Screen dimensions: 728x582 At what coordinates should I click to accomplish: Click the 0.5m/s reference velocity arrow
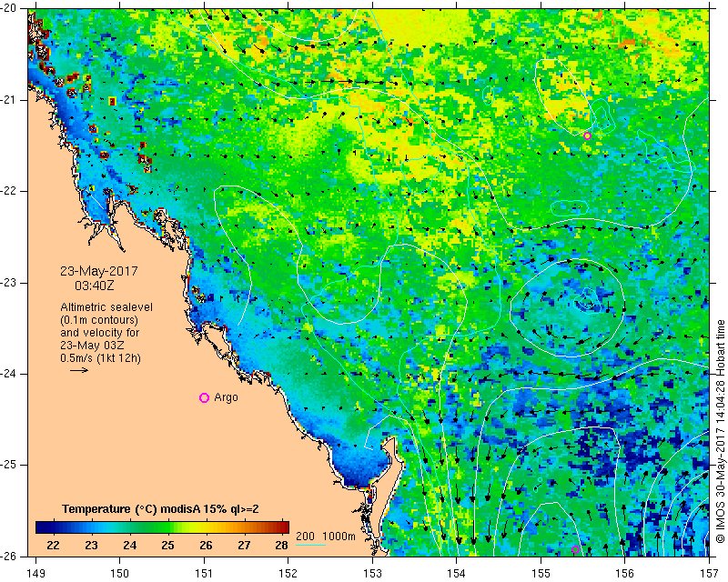click(x=79, y=370)
